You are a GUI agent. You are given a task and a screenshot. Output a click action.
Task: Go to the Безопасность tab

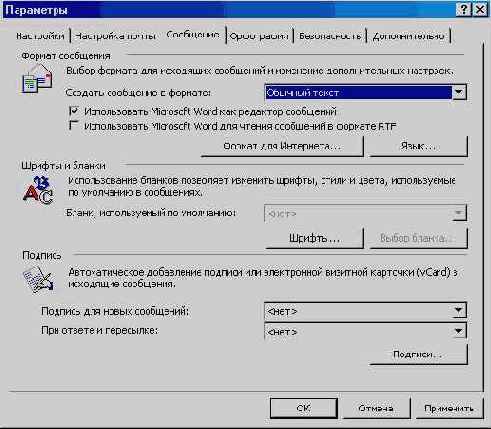(330, 36)
